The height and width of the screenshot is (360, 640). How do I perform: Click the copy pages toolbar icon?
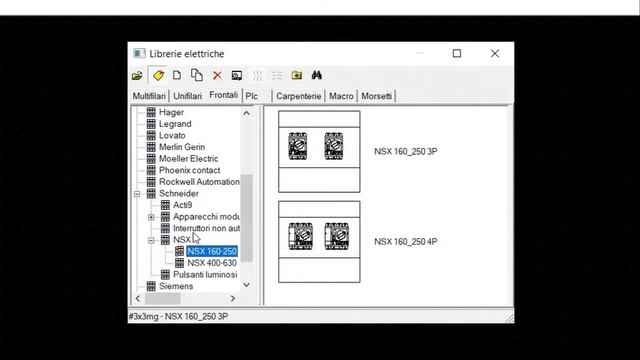coord(197,75)
